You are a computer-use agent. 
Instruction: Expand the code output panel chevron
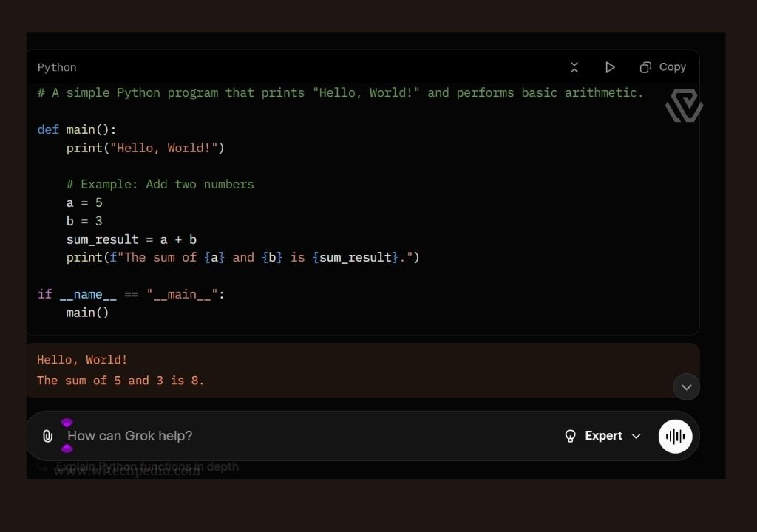[x=686, y=386]
